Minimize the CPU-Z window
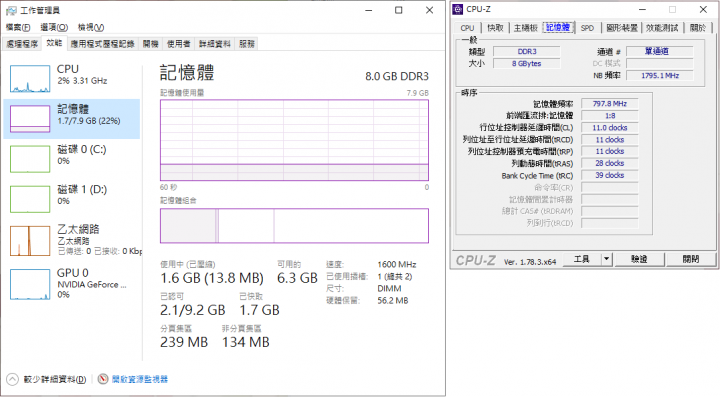Viewport: 720px width, 397px height. [x=642, y=9]
